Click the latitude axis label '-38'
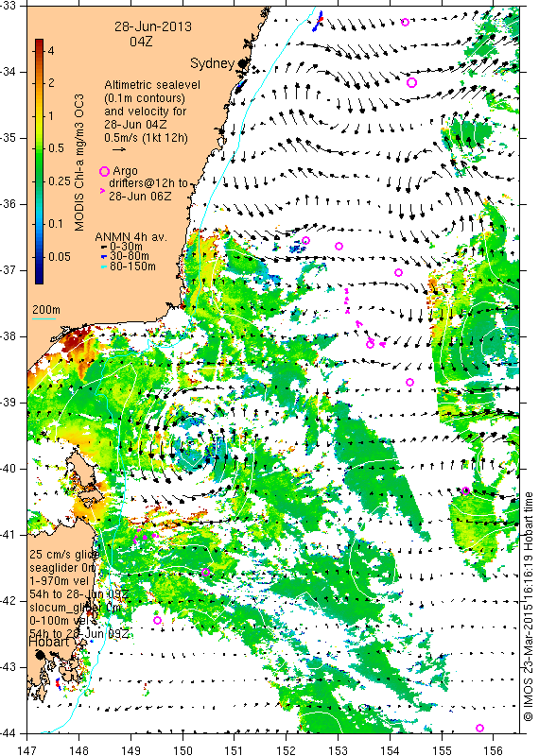539x756 pixels. 9,336
